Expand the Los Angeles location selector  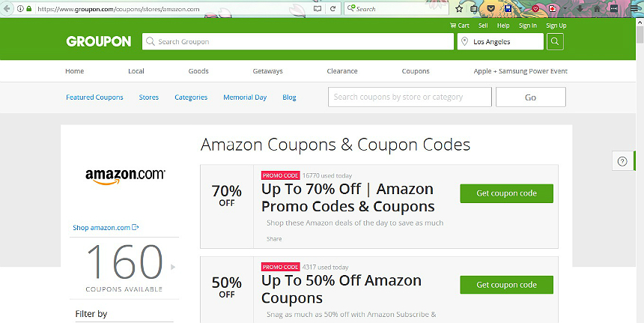500,41
